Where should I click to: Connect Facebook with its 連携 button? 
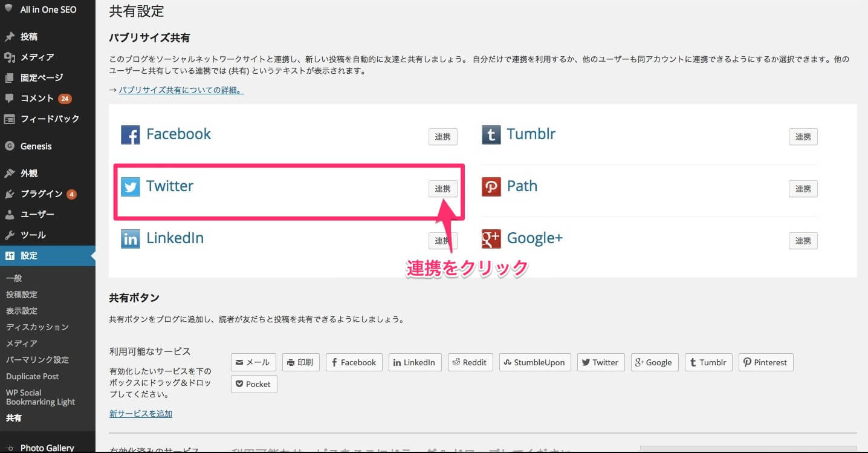point(443,137)
